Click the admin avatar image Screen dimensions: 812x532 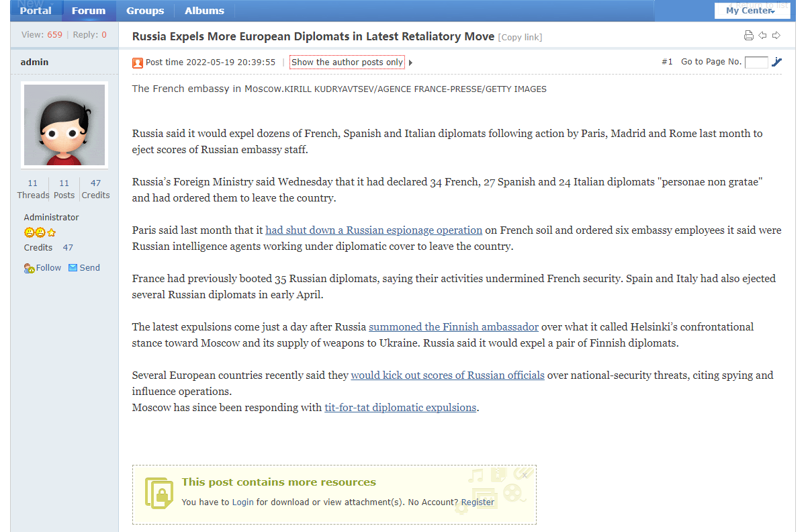click(x=64, y=125)
